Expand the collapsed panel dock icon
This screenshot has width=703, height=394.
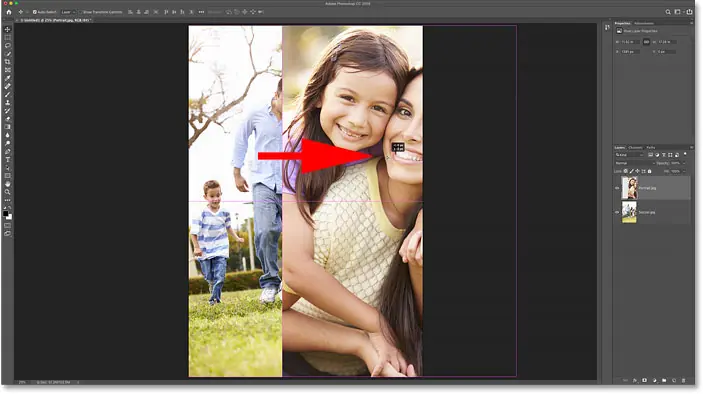click(x=607, y=28)
